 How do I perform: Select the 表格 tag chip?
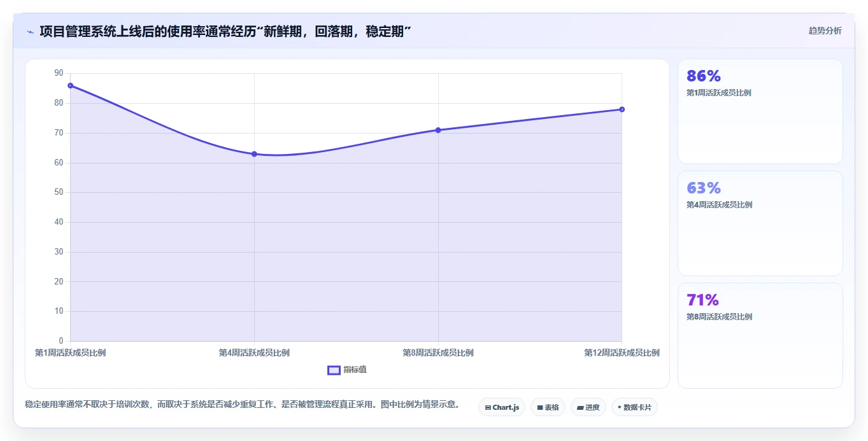pos(548,407)
